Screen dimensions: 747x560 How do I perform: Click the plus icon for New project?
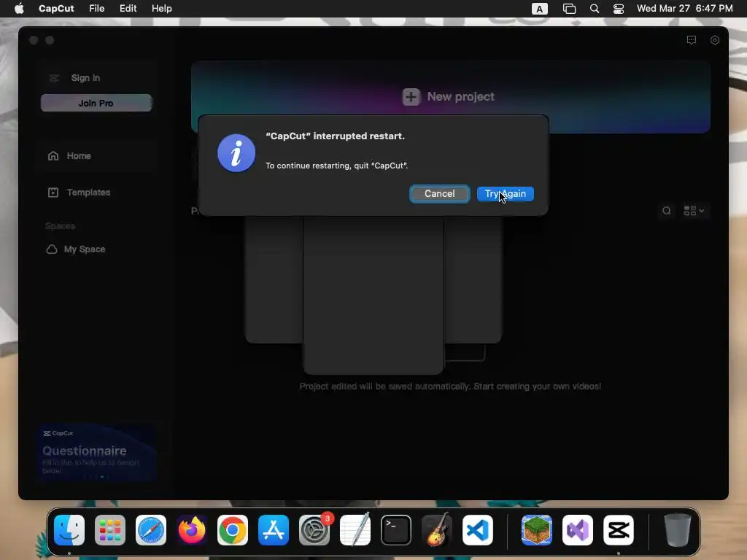411,97
